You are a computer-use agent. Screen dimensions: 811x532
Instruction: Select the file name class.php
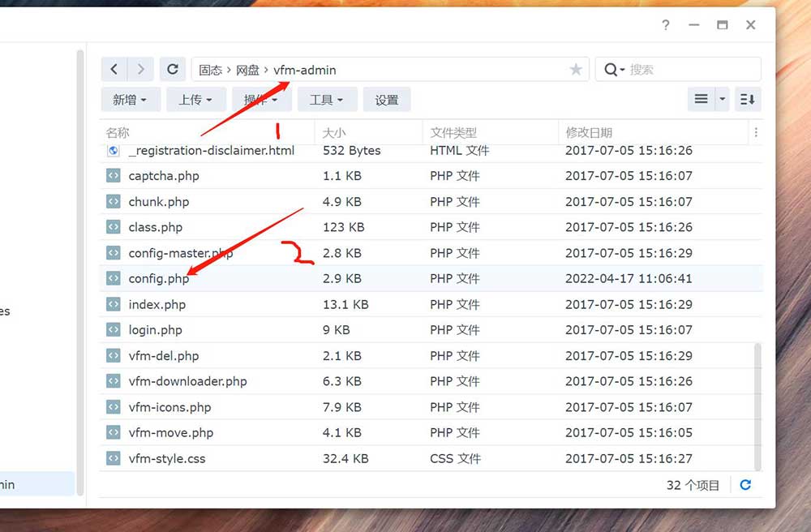tap(155, 227)
